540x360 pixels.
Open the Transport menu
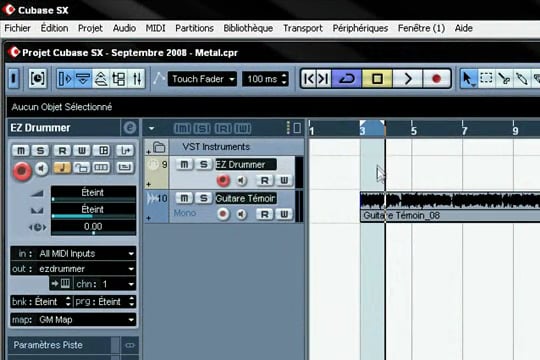pos(303,28)
